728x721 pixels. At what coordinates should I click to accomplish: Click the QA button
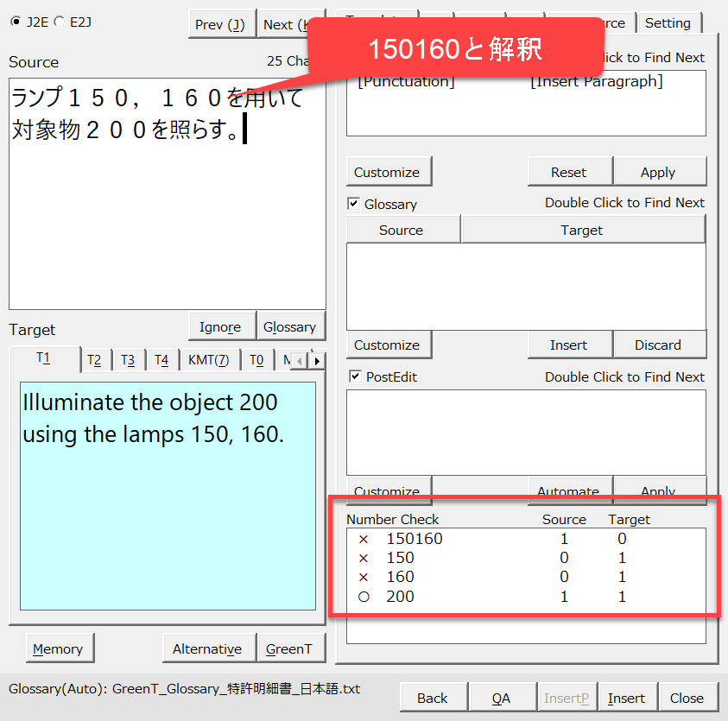[x=501, y=698]
